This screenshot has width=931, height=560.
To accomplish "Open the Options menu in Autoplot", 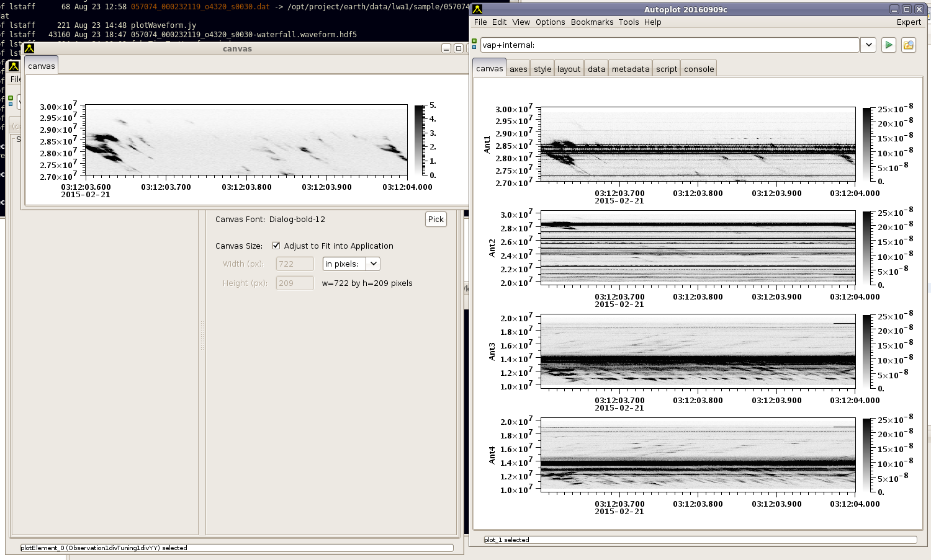I will (550, 22).
